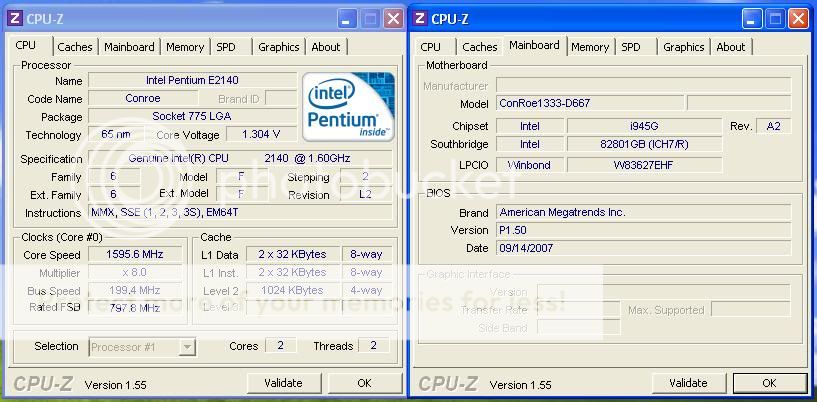This screenshot has height=402, width=817.
Task: Click the BIOS Date value 09/14/2007
Action: tap(643, 248)
